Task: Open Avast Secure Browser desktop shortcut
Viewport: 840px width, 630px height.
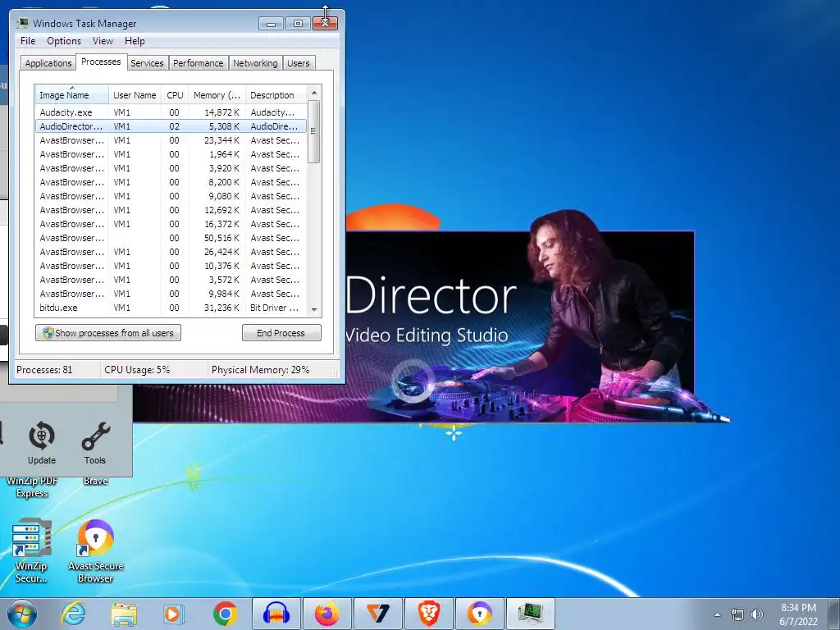Action: [95, 550]
